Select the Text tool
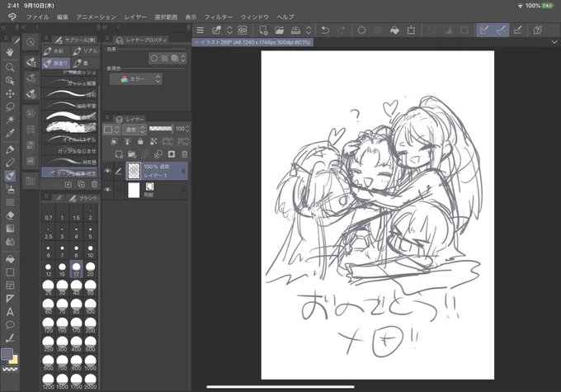Image resolution: width=561 pixels, height=392 pixels. (x=10, y=312)
